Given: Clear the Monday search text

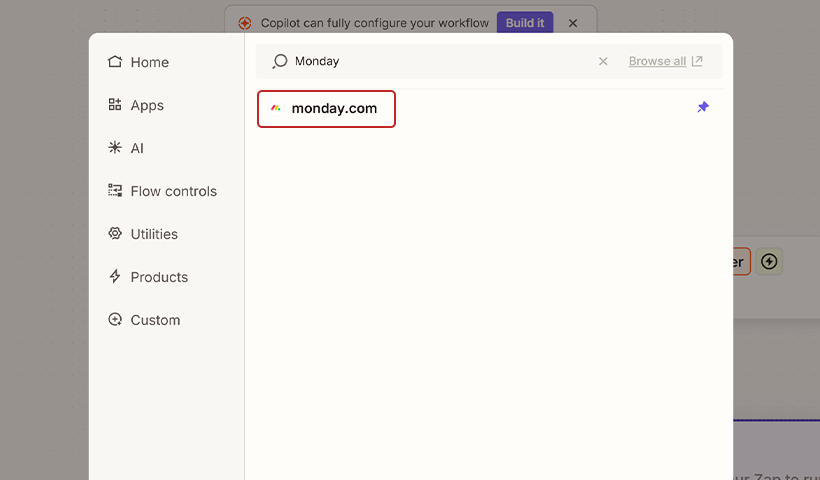Looking at the screenshot, I should (x=603, y=61).
